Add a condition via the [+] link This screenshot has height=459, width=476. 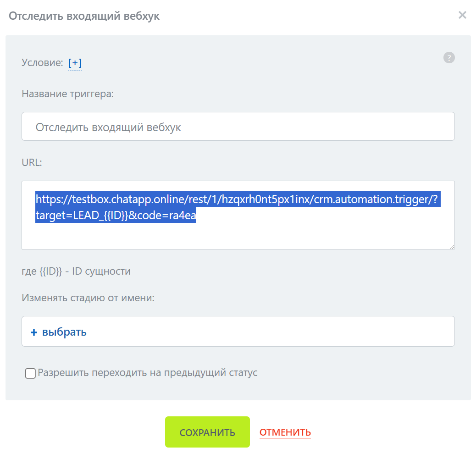click(x=75, y=63)
